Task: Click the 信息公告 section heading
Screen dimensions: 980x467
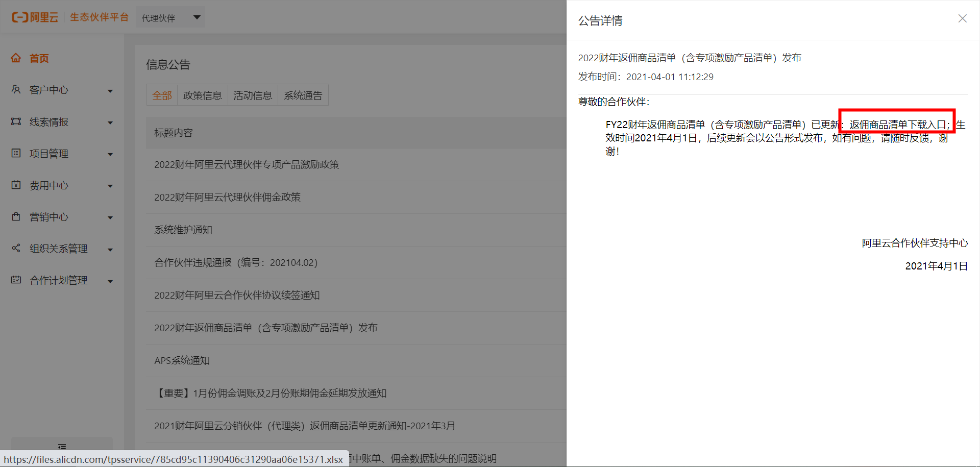Action: coord(168,64)
